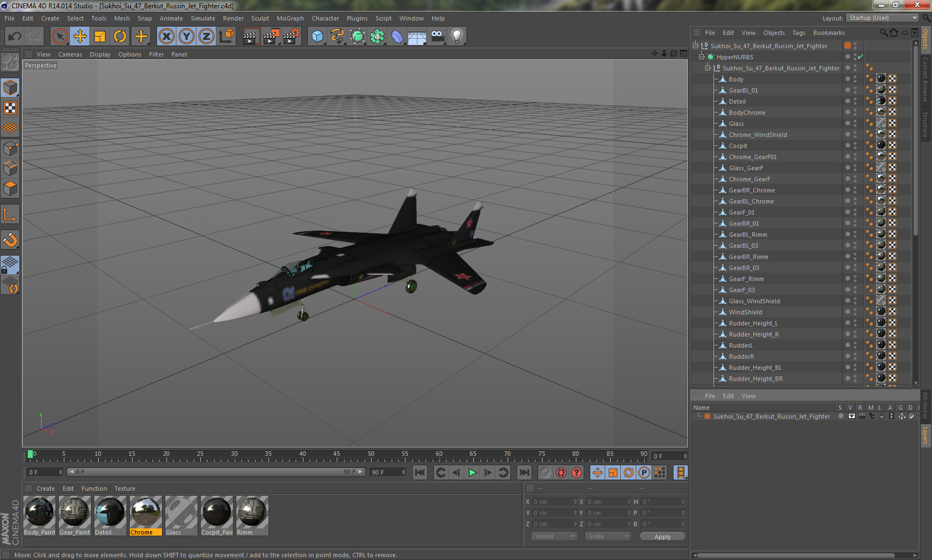This screenshot has width=932, height=560.
Task: Open the Simulate menu
Action: [203, 18]
